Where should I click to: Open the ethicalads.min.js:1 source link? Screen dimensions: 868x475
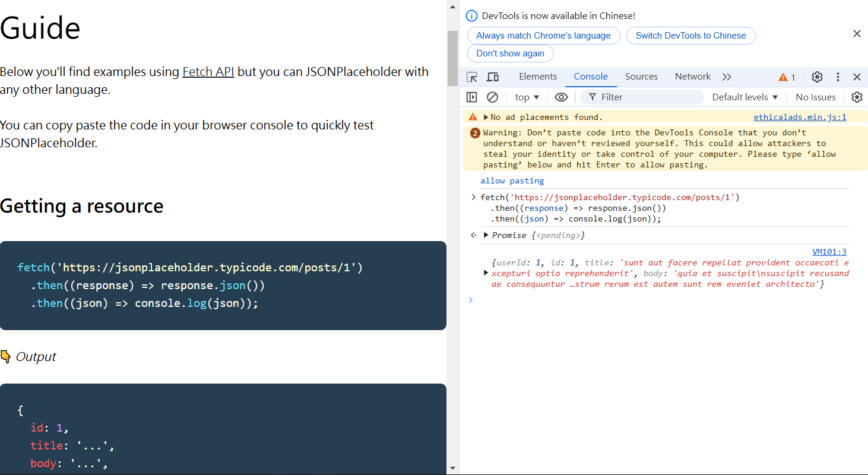tap(800, 117)
